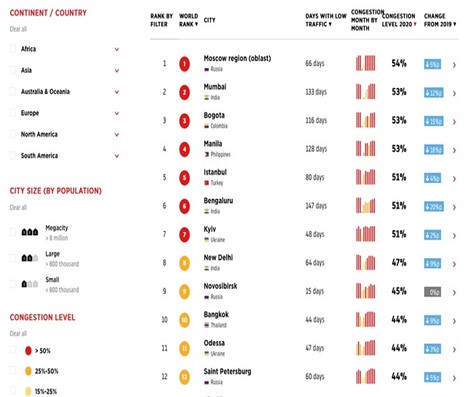The image size is (467, 397).
Task: Sort by World Rank column header
Action: [x=189, y=20]
